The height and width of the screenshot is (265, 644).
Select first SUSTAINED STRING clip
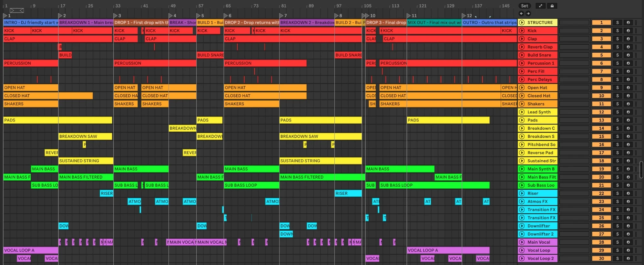(86, 161)
